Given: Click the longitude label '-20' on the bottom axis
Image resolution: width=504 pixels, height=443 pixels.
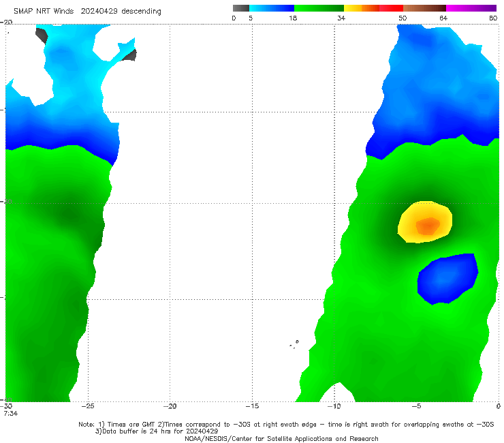Looking at the screenshot, I should pyautogui.click(x=170, y=406).
